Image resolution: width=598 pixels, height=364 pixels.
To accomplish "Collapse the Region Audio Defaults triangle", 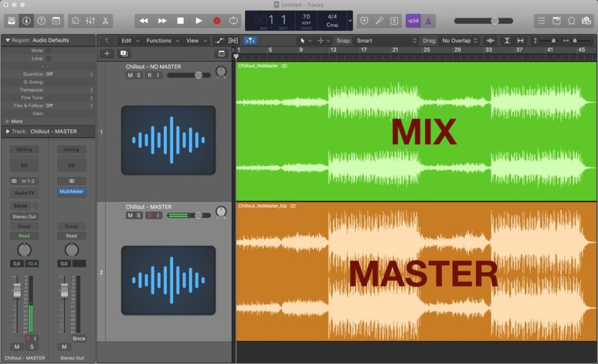I will [7, 40].
